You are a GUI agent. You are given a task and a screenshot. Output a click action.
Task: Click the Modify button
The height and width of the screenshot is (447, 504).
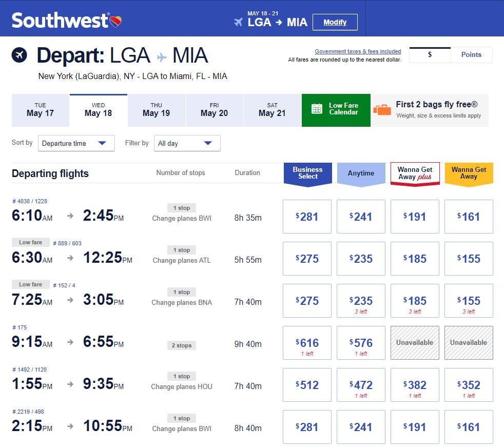335,22
